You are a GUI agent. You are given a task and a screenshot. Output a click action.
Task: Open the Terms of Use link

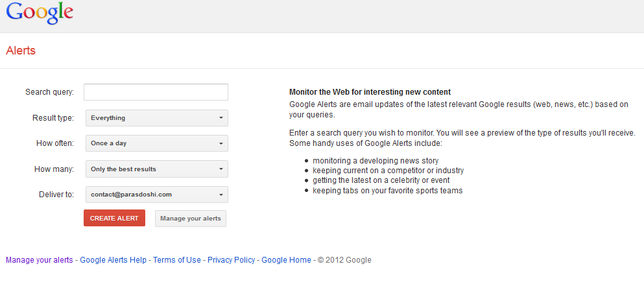coord(177,260)
